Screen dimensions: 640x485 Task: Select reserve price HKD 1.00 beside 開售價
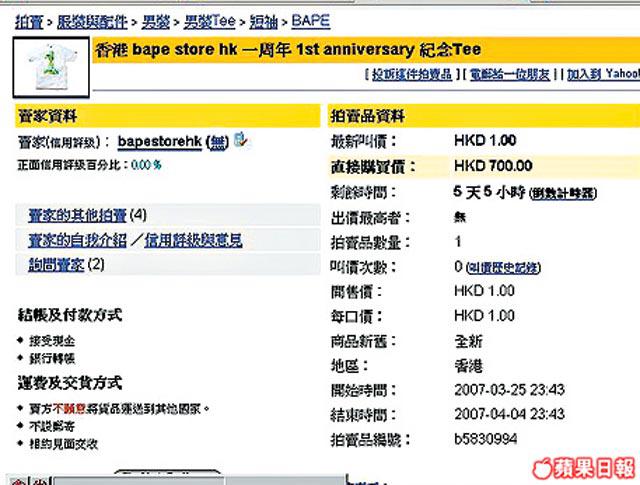pos(484,291)
